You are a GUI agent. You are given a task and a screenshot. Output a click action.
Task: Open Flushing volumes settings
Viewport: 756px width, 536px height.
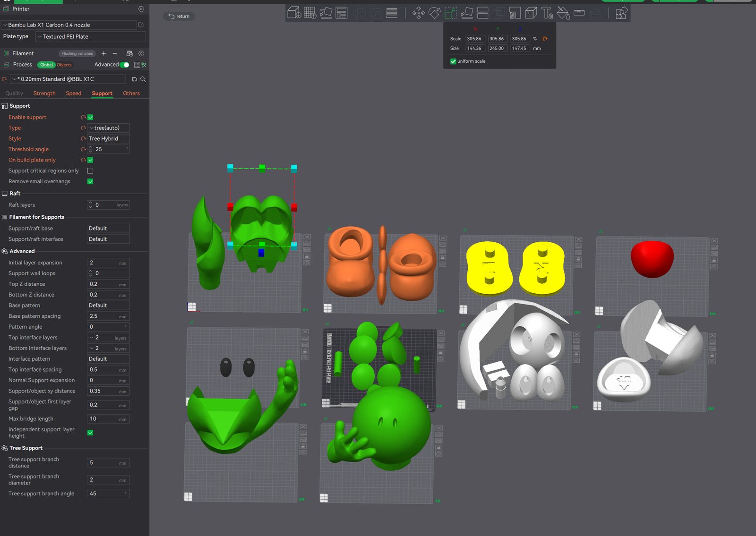pyautogui.click(x=77, y=53)
